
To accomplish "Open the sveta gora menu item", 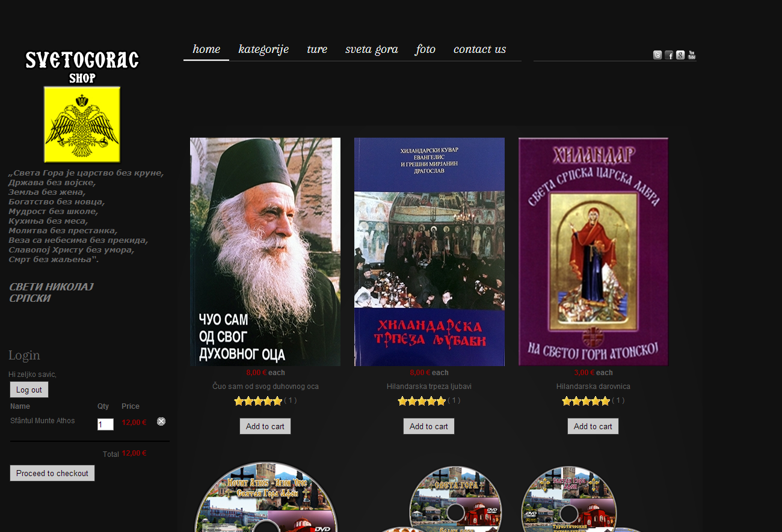I will click(x=372, y=49).
